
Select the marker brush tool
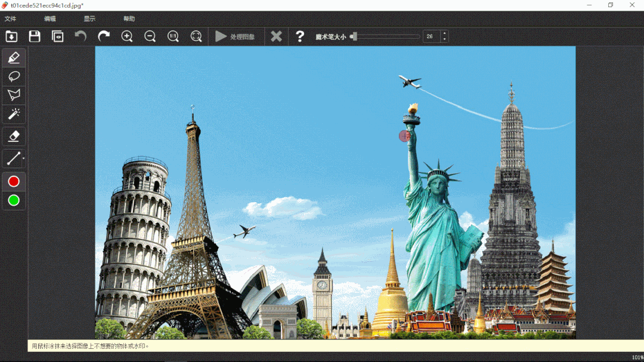click(x=14, y=57)
